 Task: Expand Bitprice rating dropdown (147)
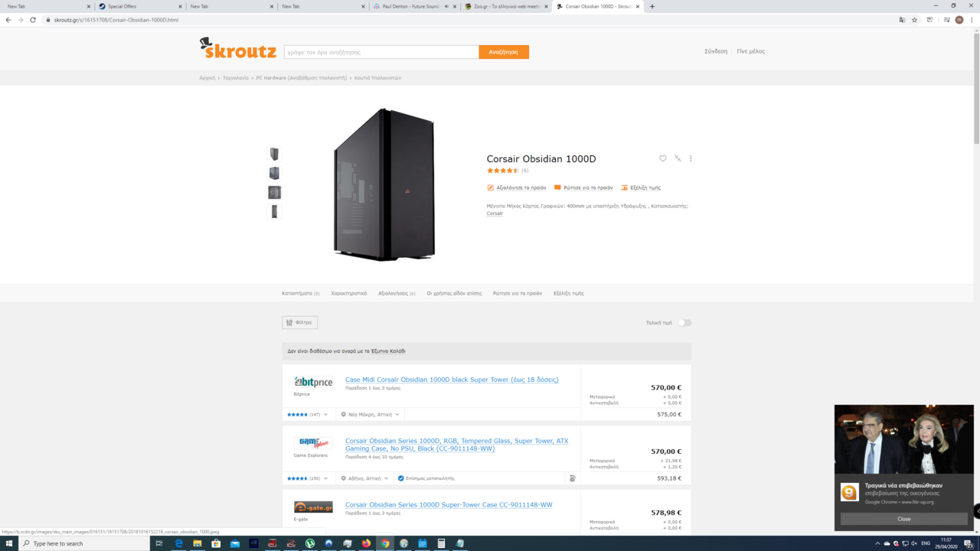[307, 414]
